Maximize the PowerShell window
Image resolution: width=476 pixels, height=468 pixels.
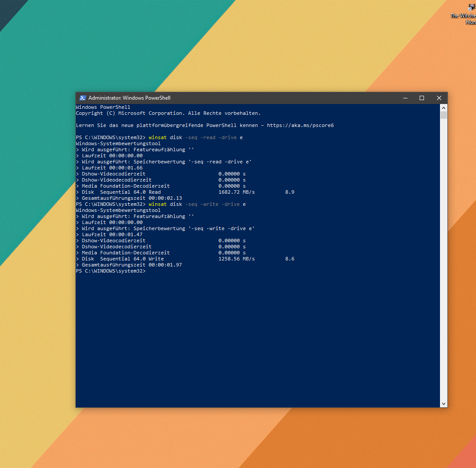click(x=422, y=98)
